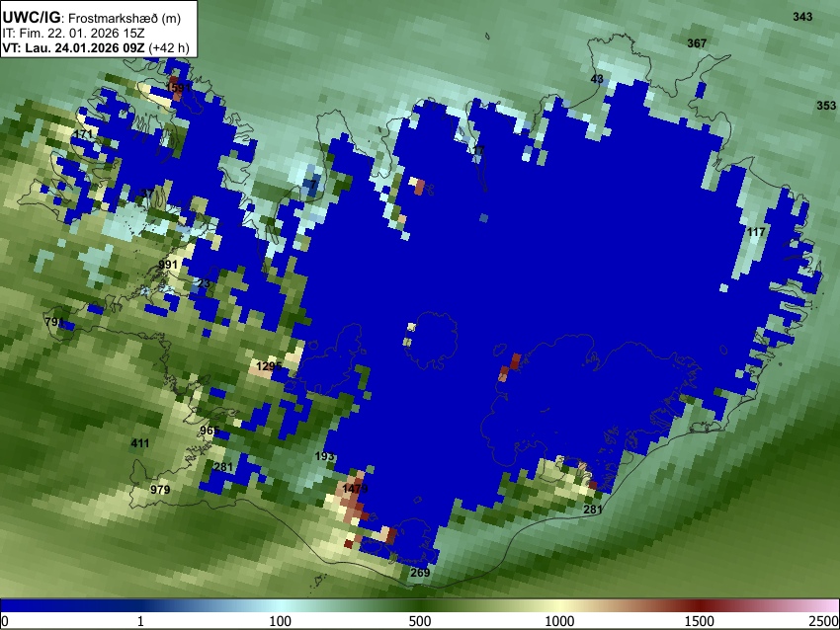Image resolution: width=840 pixels, height=630 pixels.
Task: Click the 269 value label
Action: click(420, 573)
